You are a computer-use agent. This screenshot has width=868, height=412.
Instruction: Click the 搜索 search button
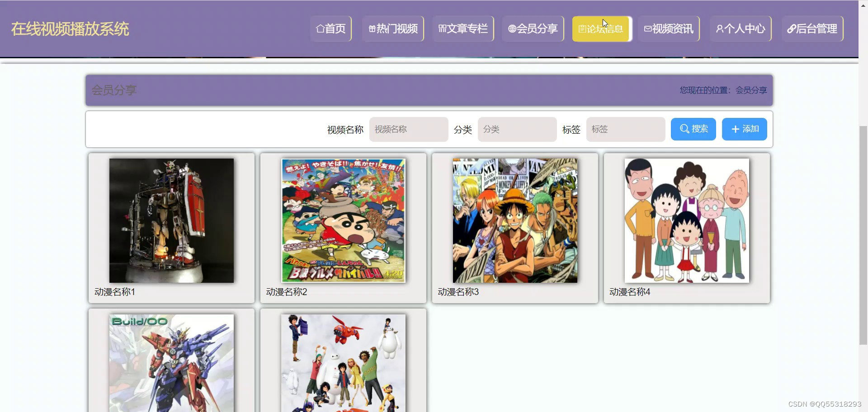tap(693, 129)
